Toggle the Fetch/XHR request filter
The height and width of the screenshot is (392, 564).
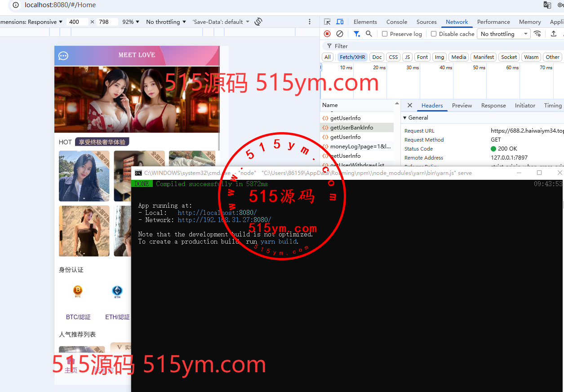(352, 57)
